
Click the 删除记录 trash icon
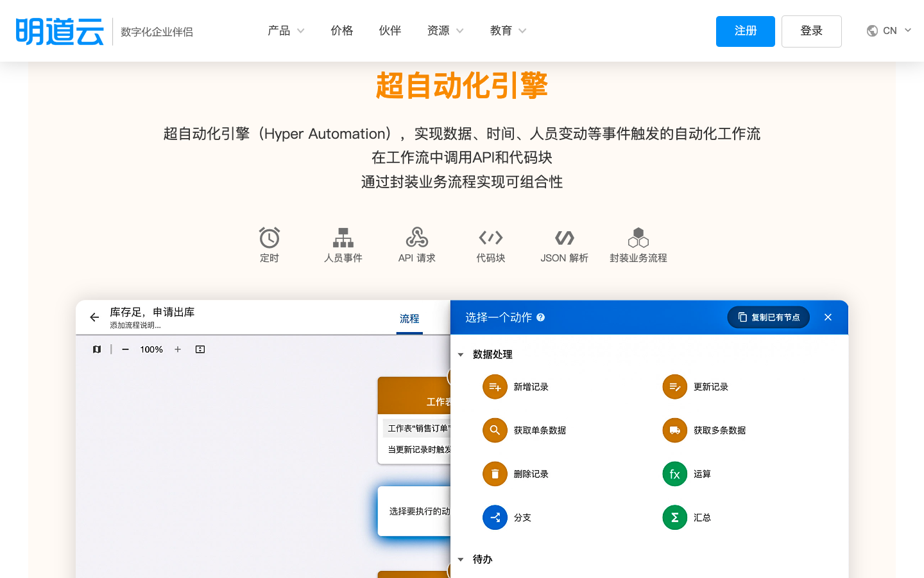tap(495, 474)
